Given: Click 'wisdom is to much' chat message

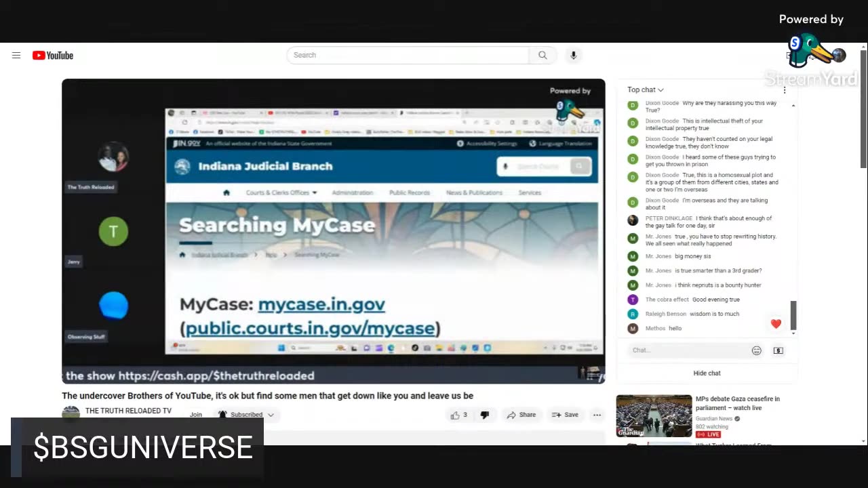Looking at the screenshot, I should pos(715,314).
